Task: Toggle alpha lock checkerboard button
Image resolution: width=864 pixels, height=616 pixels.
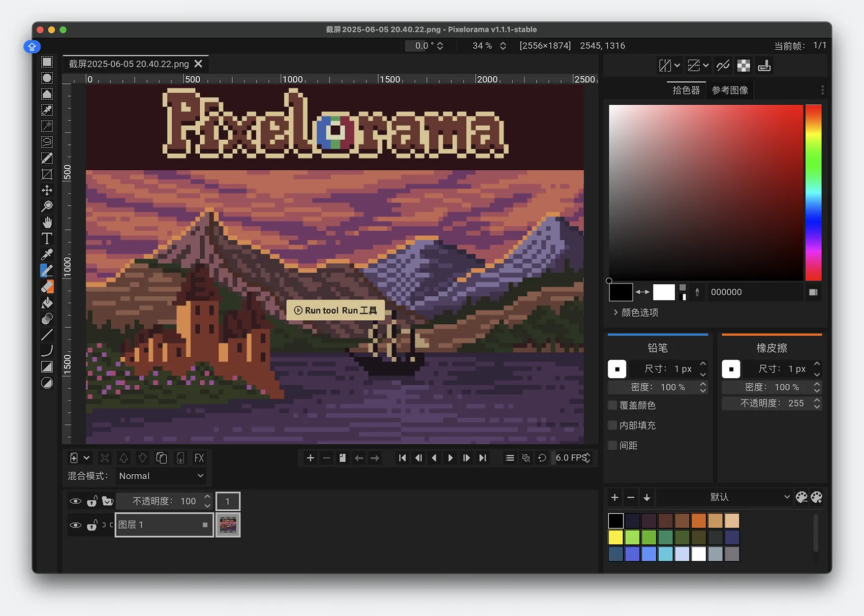Action: tap(744, 66)
